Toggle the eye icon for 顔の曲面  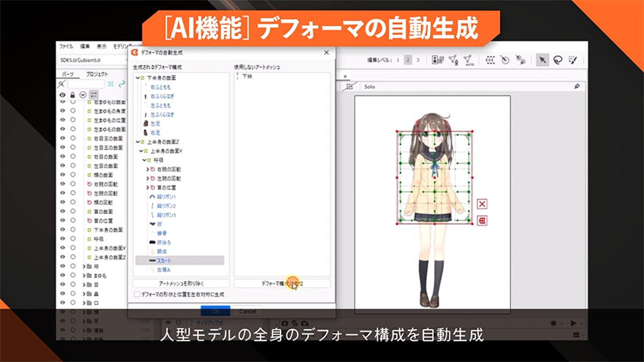point(62,175)
